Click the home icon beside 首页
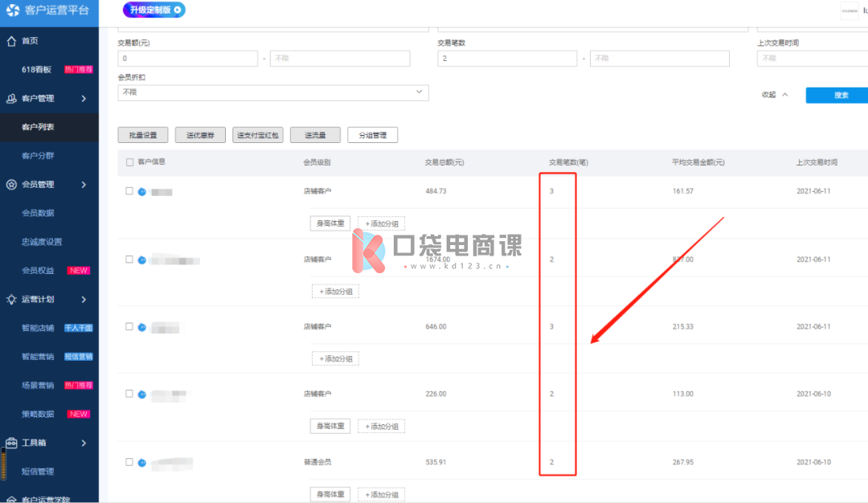The height and width of the screenshot is (503, 868). click(x=11, y=41)
